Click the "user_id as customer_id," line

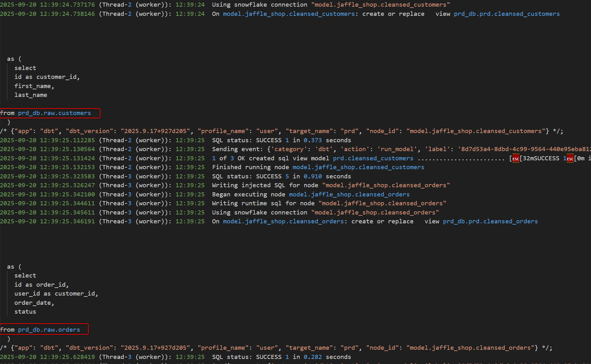[x=56, y=294]
